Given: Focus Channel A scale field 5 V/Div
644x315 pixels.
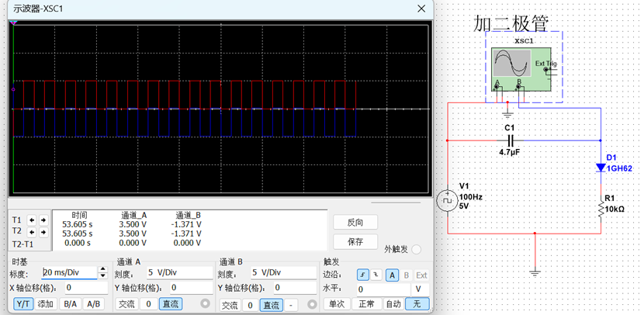Looking at the screenshot, I should click(x=179, y=272).
